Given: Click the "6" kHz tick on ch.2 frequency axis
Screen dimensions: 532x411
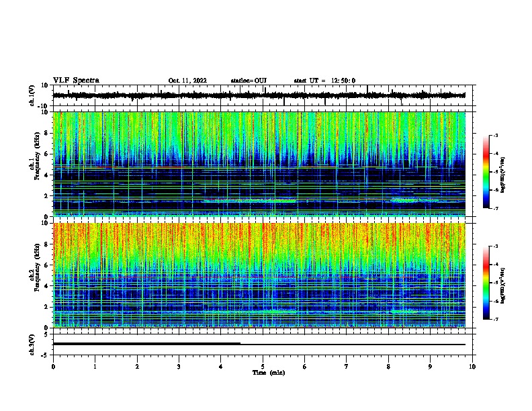Looking at the screenshot, I should point(47,265).
